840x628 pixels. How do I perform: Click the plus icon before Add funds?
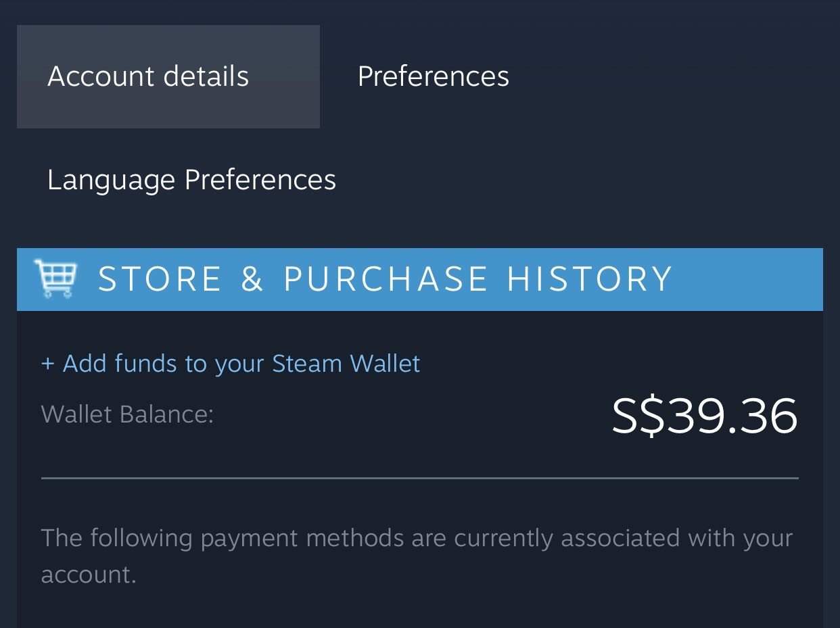tap(47, 363)
